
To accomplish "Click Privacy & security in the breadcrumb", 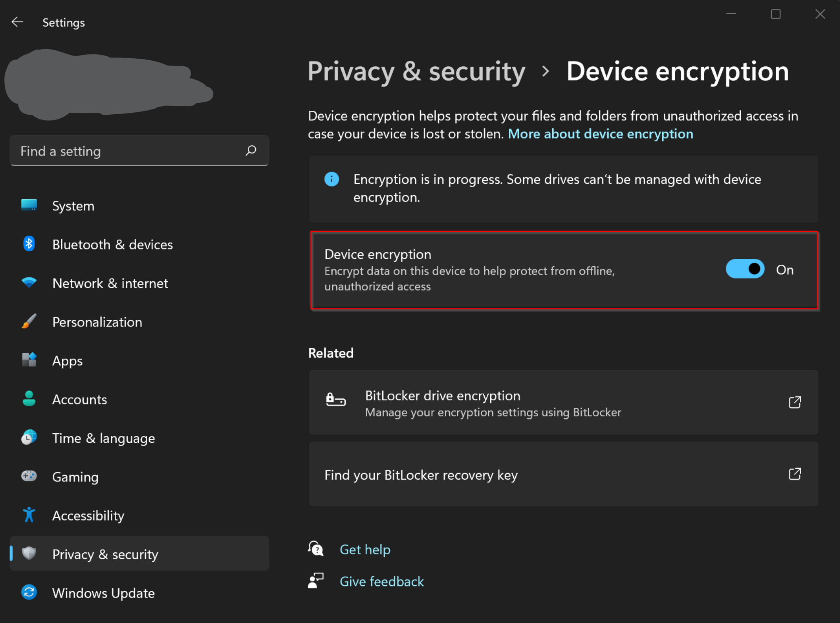I will tap(416, 72).
